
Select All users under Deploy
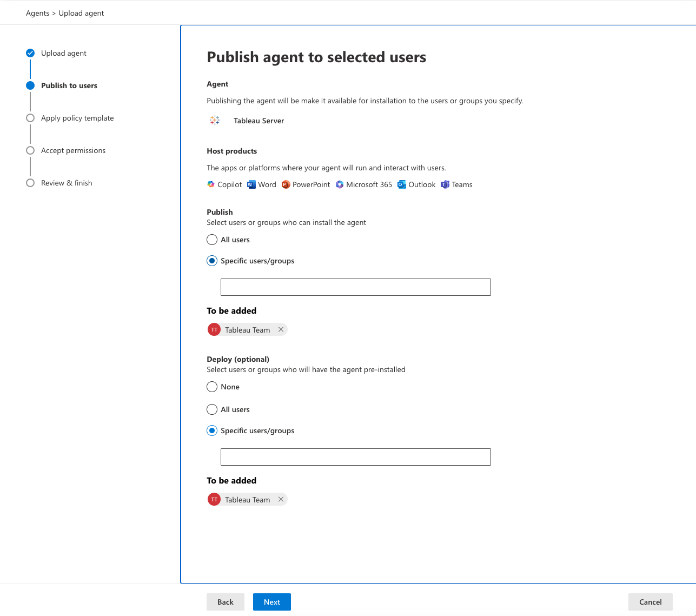[212, 409]
